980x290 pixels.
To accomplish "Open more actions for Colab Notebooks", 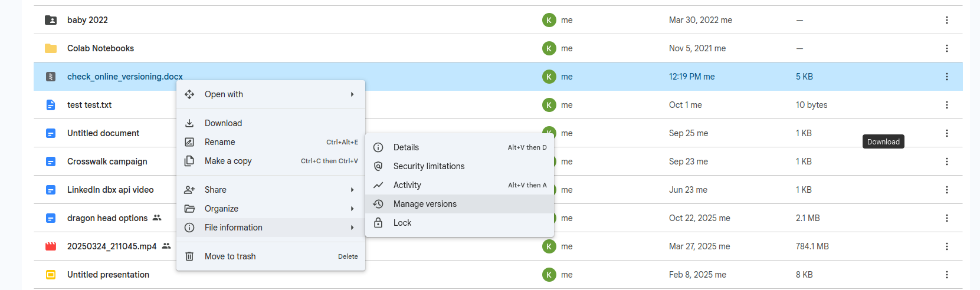I will tap(947, 48).
